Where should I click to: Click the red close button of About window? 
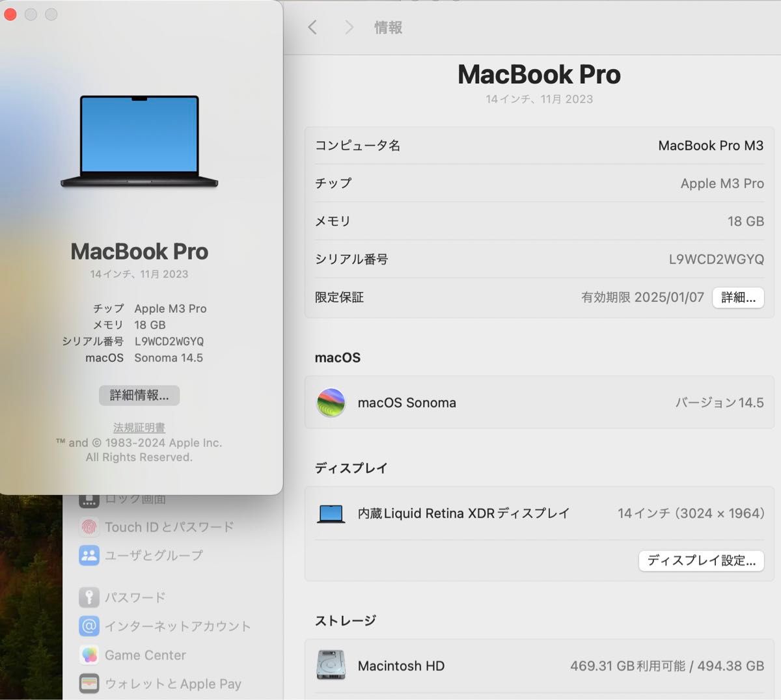coord(10,14)
